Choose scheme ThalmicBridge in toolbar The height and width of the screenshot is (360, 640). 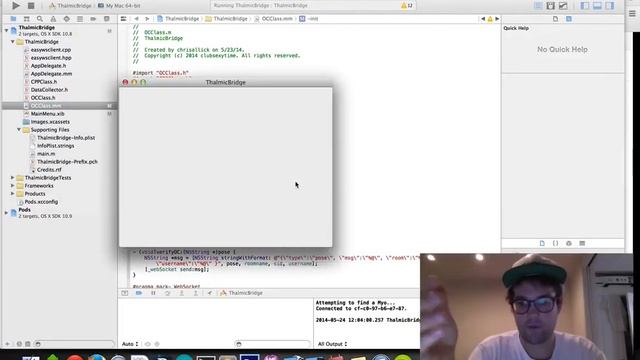(x=70, y=6)
